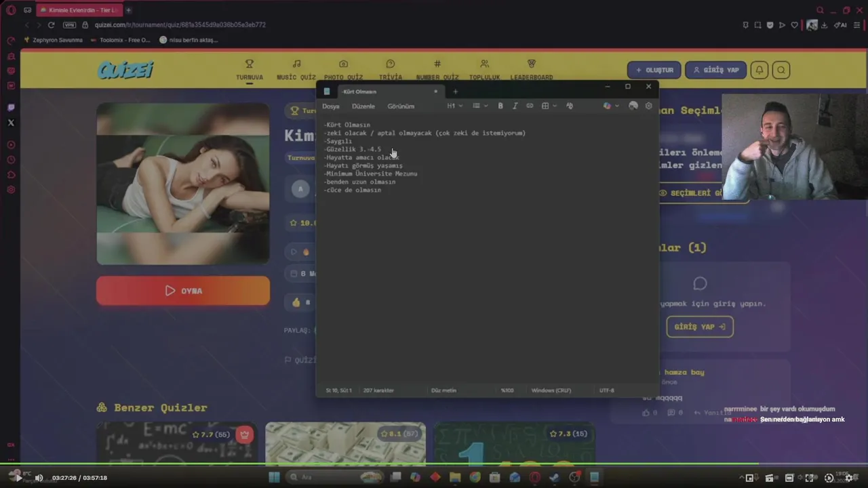Open the Dosya menu in Notepad
Viewport: 868px width, 488px height.
click(x=331, y=106)
